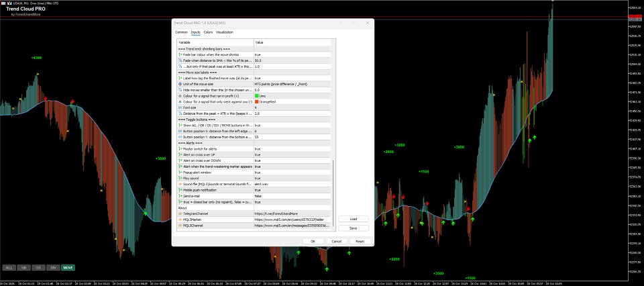Toggle the highlighted MOVE button on the chart

pyautogui.click(x=68, y=268)
